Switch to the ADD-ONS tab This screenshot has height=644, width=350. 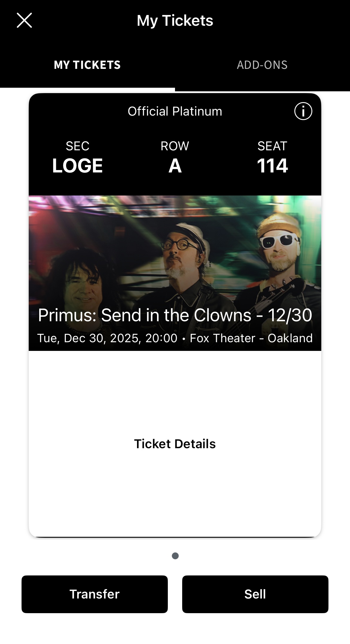(x=262, y=65)
